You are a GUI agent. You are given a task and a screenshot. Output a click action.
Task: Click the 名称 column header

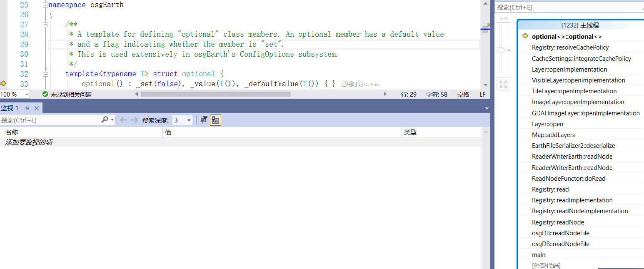tap(11, 132)
